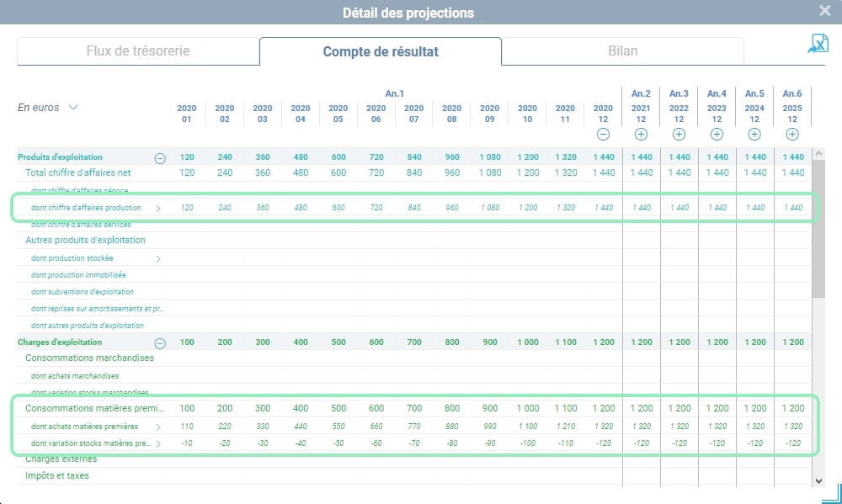Click dont reprises sur amortissements label
This screenshot has height=504, width=842.
click(97, 309)
